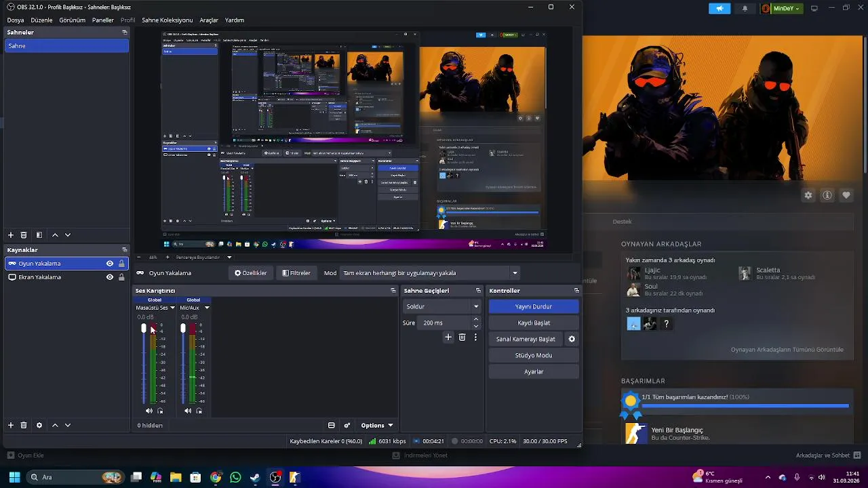Stop streaming with Yayını Durdur
Screen dimensions: 868x488
click(x=534, y=306)
